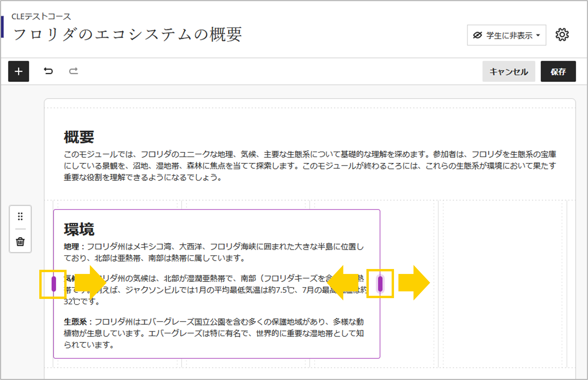
Task: Click left purple resize handle of block
Action: [54, 284]
